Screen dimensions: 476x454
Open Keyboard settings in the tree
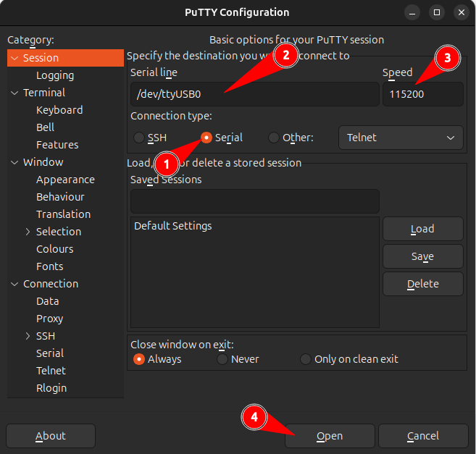[x=59, y=110]
